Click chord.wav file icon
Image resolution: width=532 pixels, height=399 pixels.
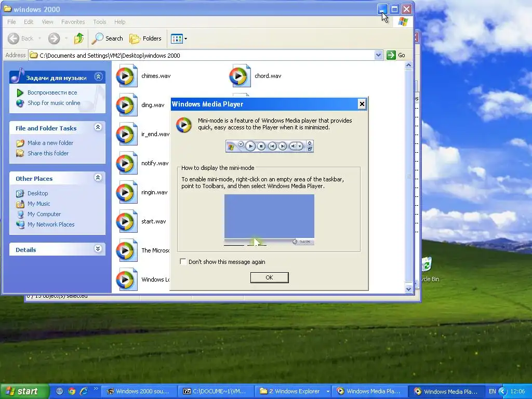[240, 76]
